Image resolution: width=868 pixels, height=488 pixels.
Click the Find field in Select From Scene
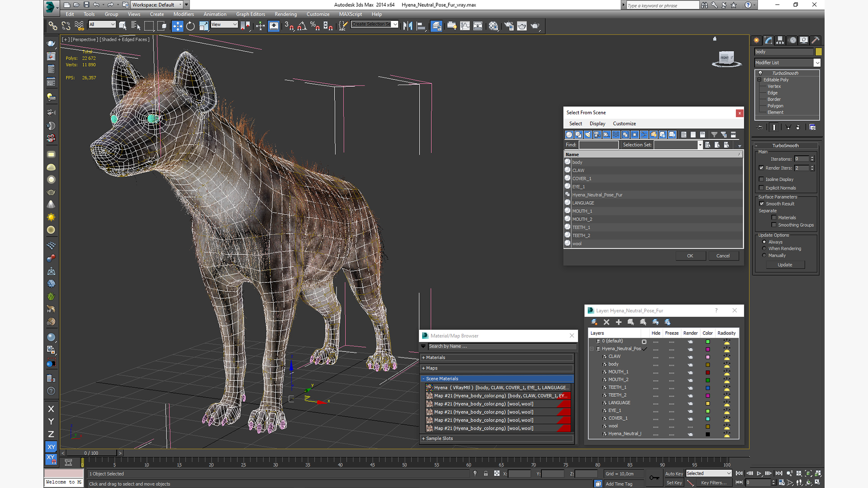coord(599,145)
